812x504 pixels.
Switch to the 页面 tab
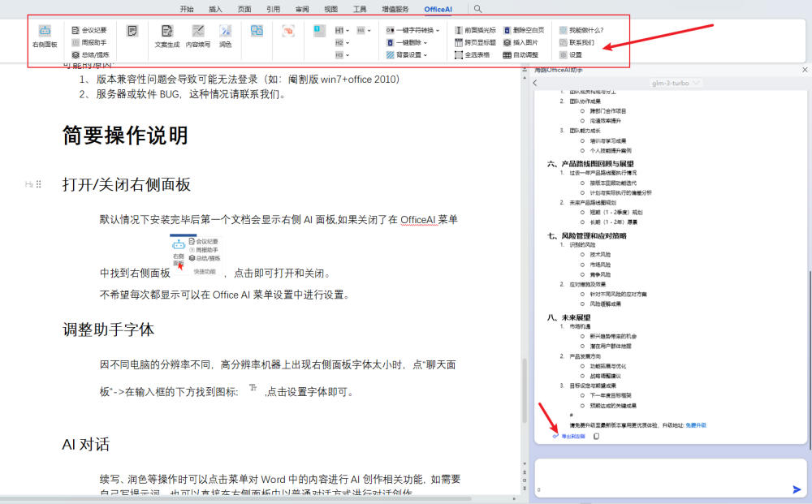[244, 9]
